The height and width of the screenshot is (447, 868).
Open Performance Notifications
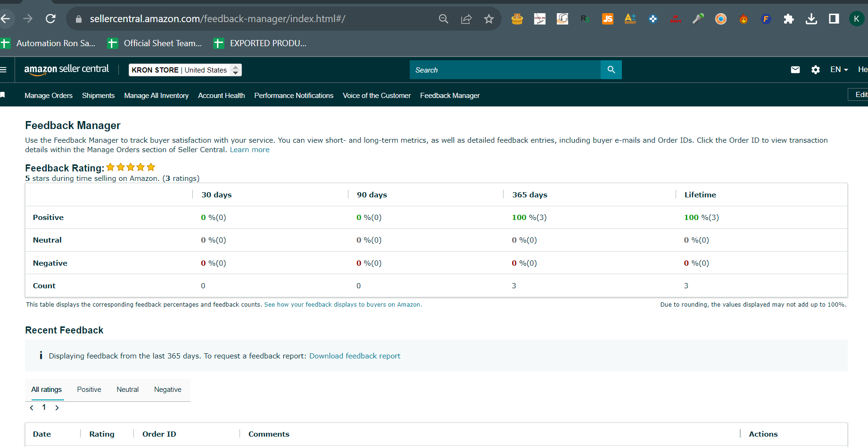[x=294, y=96]
